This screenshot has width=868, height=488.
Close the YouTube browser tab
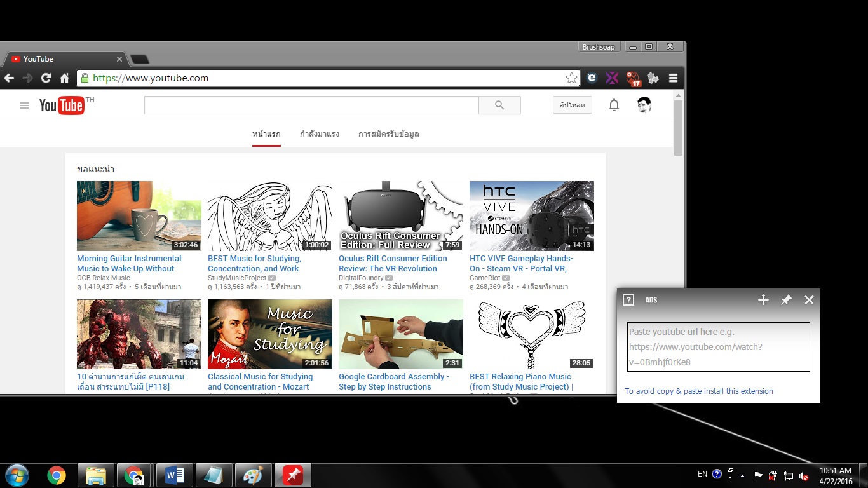pos(119,59)
